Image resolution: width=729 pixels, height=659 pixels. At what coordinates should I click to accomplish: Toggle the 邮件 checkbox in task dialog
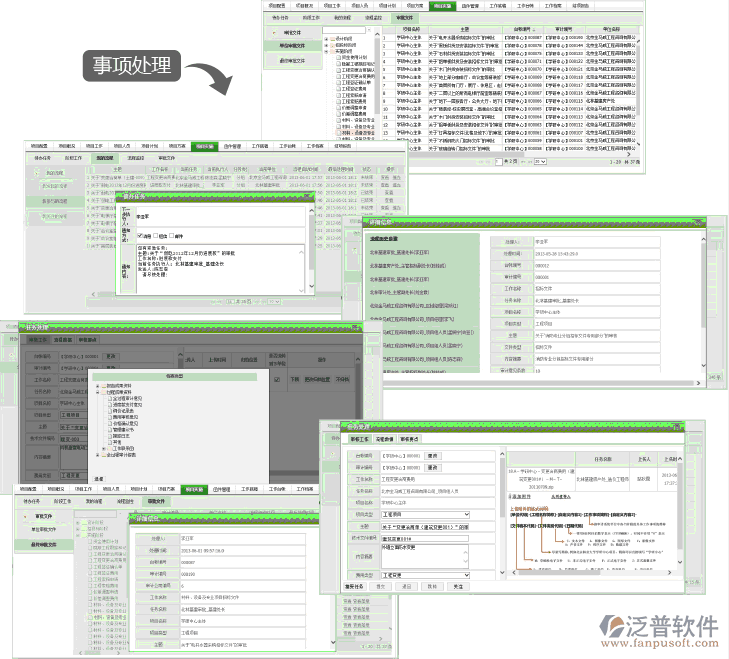pos(171,236)
